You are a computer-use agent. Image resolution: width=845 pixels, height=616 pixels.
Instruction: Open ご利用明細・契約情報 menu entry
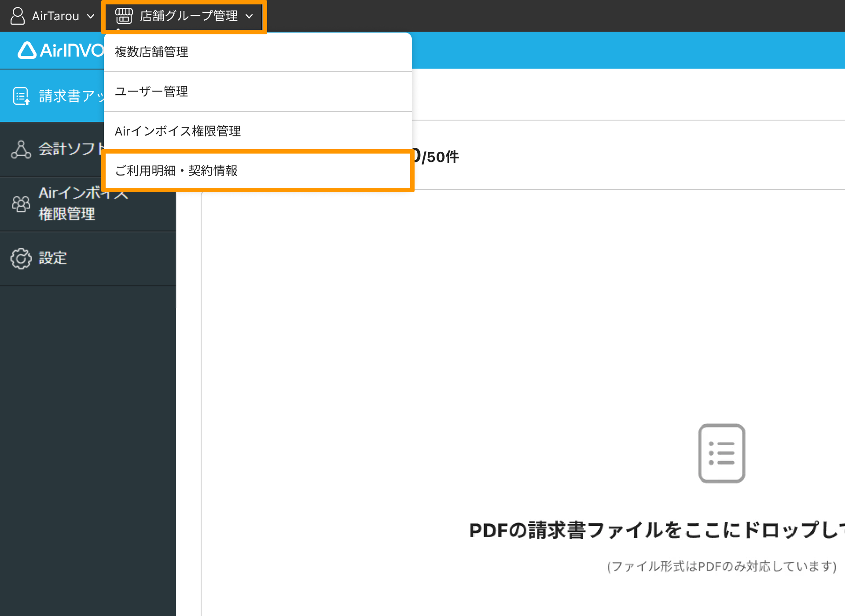258,171
